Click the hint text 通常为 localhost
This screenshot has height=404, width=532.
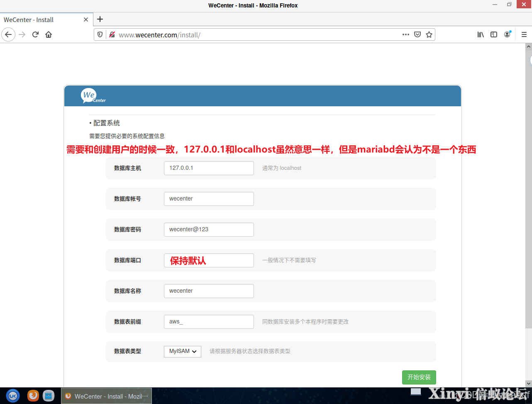click(x=282, y=168)
